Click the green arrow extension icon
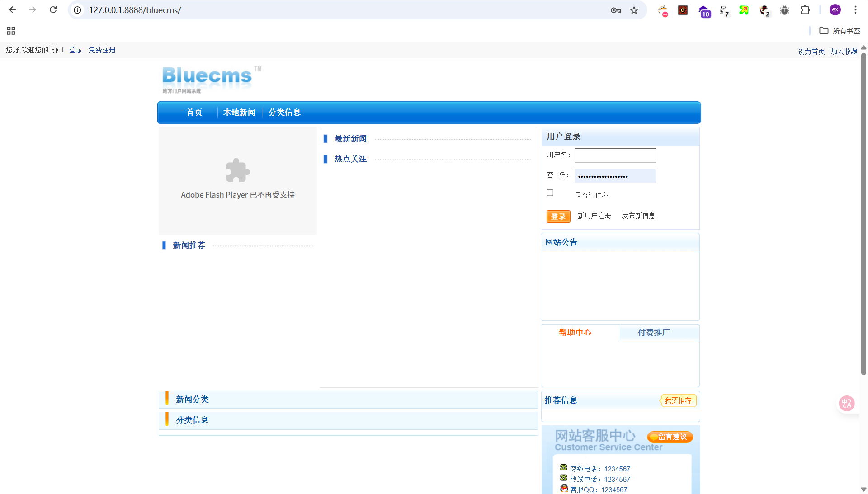This screenshot has height=494, width=868. click(744, 10)
